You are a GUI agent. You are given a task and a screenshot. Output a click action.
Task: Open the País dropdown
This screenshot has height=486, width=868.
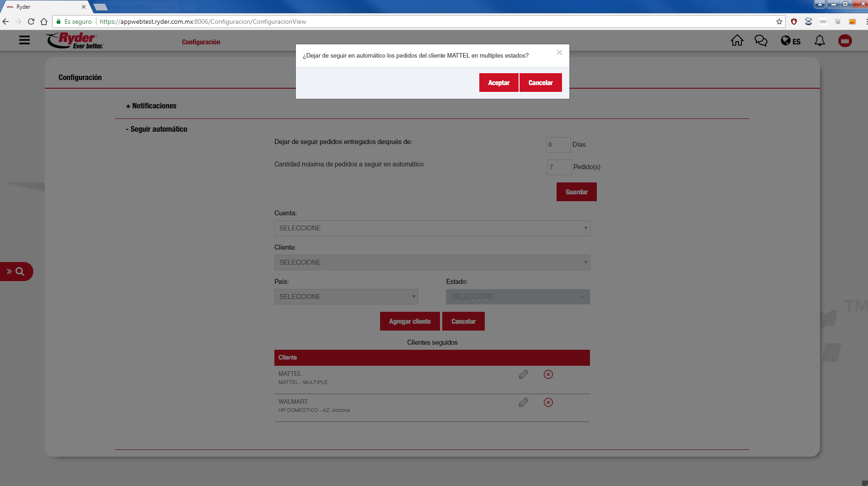[346, 297]
